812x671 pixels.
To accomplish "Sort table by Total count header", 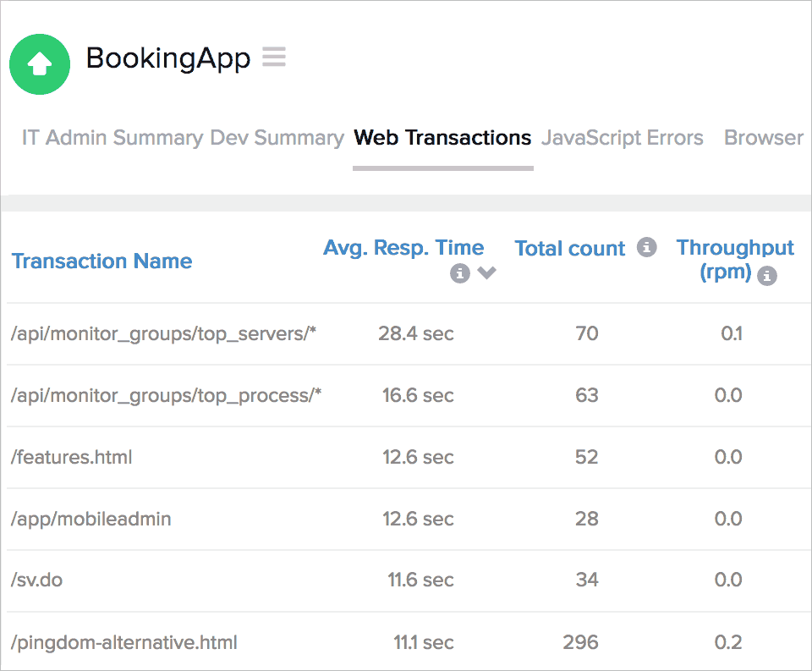I will click(569, 249).
